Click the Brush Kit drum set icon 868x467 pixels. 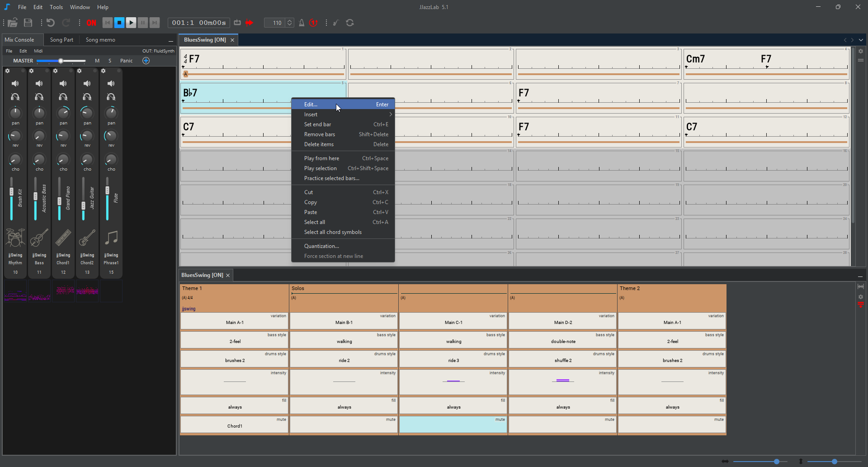pos(15,238)
